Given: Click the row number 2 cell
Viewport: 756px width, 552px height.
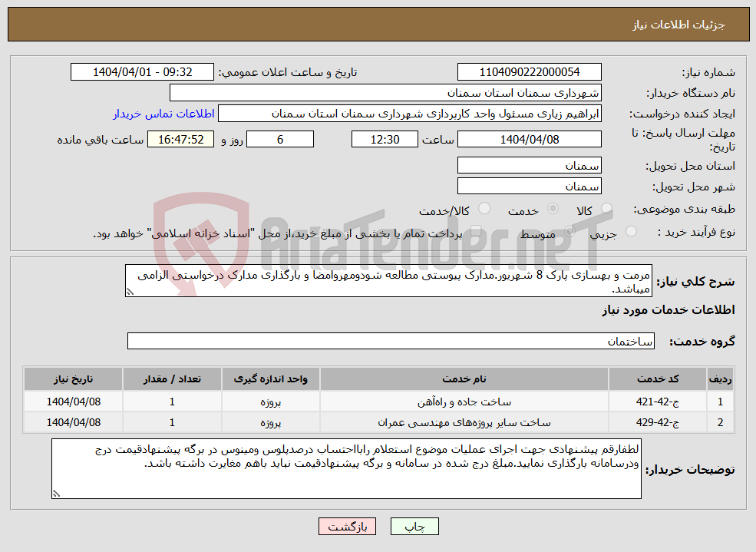Looking at the screenshot, I should (x=721, y=422).
